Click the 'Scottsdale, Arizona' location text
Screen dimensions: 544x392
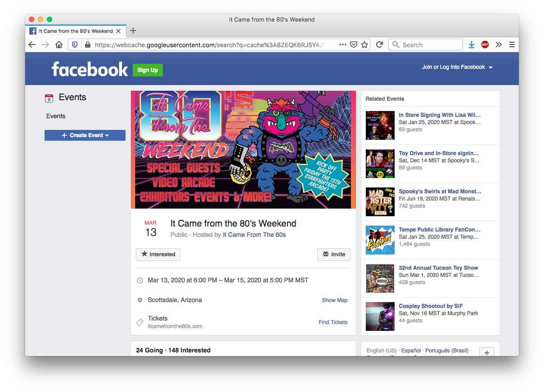coord(175,300)
